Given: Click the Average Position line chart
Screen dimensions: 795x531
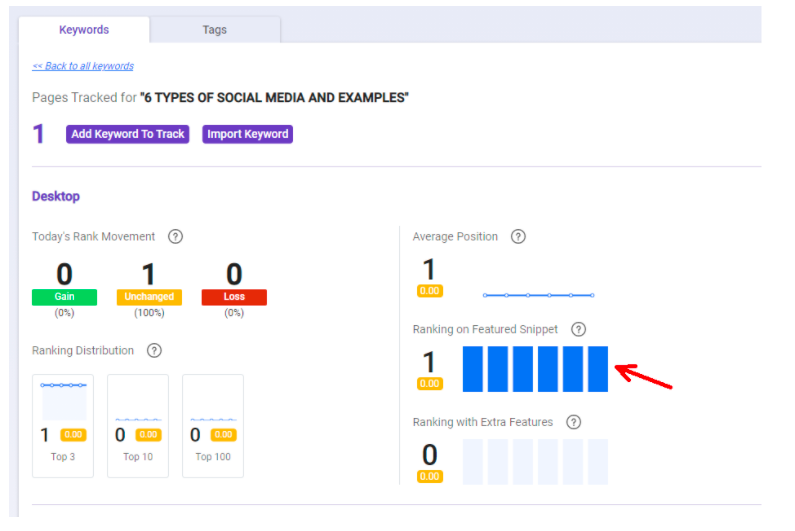Looking at the screenshot, I should point(538,295).
